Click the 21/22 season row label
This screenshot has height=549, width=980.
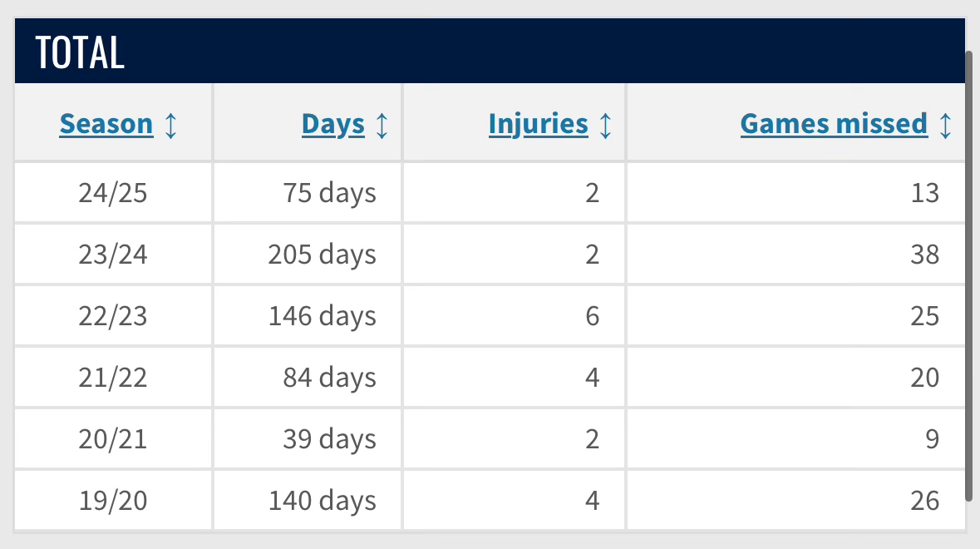(x=113, y=378)
